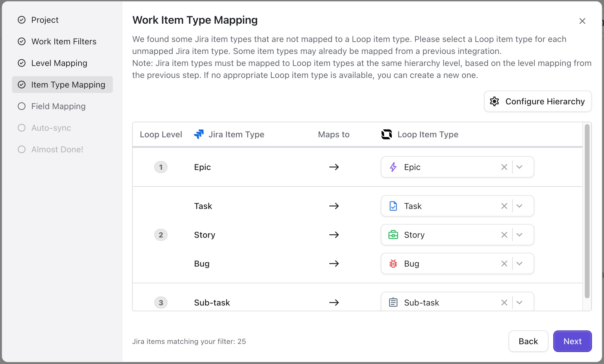604x364 pixels.
Task: Go to the Project step
Action: [62, 20]
